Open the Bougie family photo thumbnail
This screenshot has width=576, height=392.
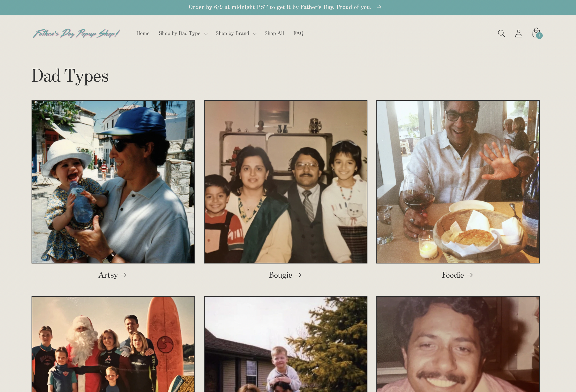tap(286, 182)
